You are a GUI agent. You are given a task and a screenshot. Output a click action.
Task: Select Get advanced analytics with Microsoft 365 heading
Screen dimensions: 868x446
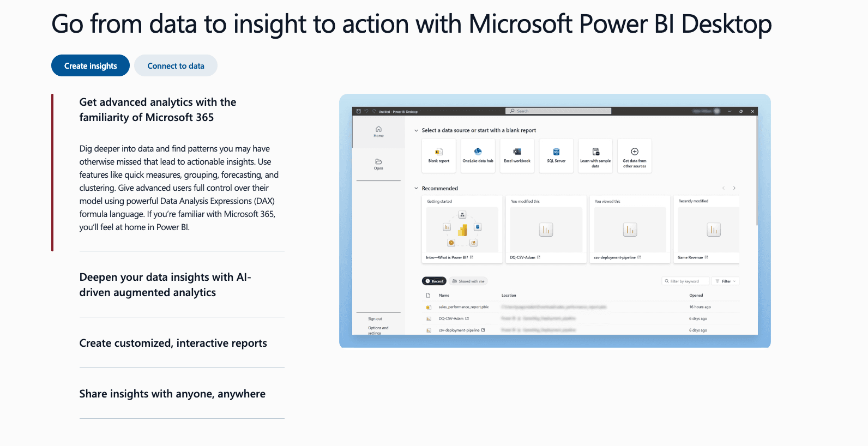click(158, 110)
